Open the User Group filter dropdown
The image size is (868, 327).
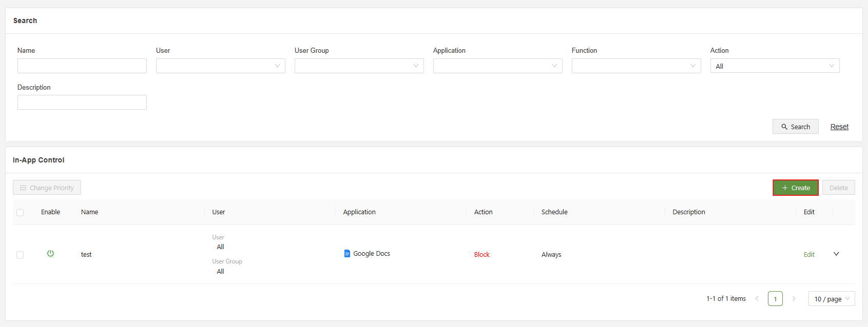pyautogui.click(x=359, y=66)
